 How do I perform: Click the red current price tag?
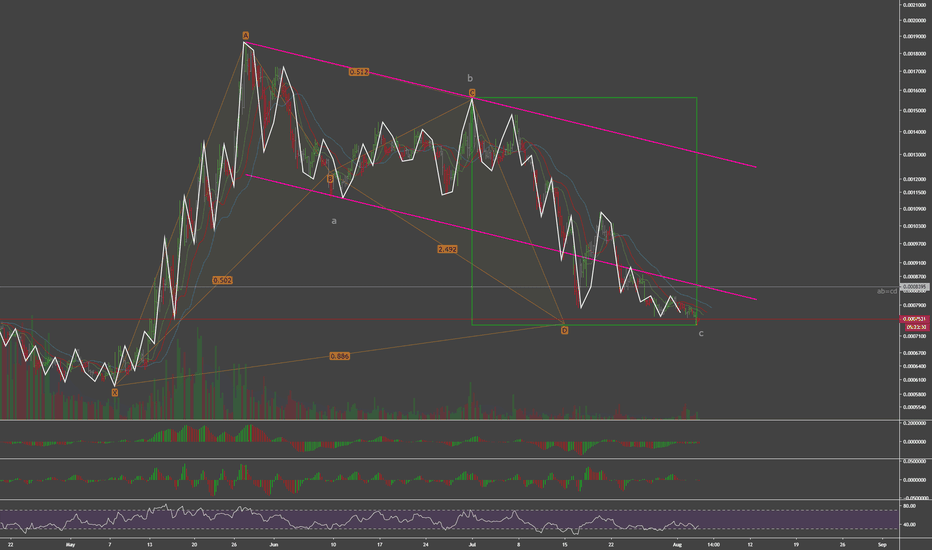tap(914, 319)
